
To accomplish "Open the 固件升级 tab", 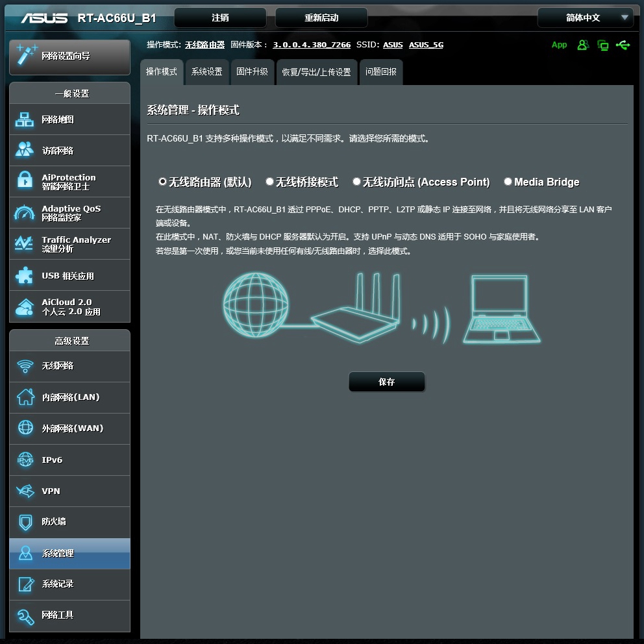I will point(252,72).
